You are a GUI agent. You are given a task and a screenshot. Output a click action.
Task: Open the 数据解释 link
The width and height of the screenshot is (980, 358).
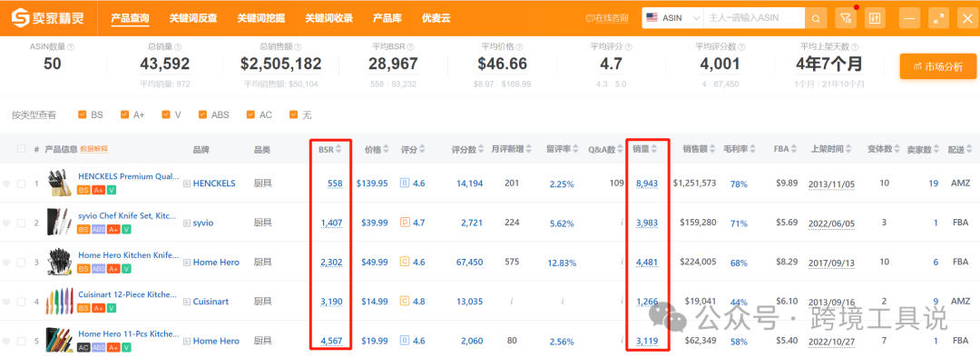[x=93, y=149]
